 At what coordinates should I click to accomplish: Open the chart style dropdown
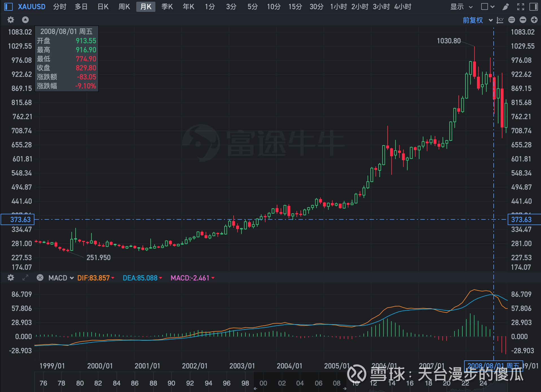487,7
